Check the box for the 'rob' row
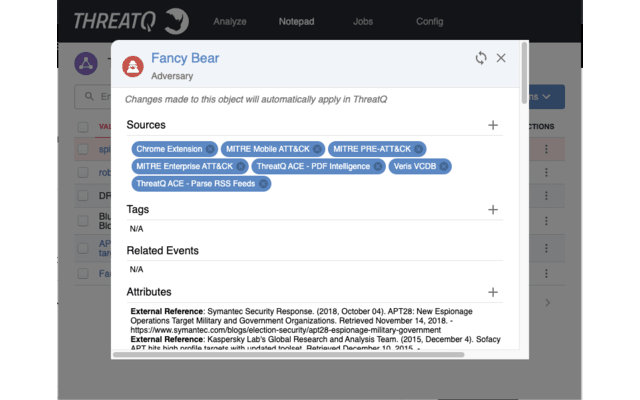 pos(83,172)
